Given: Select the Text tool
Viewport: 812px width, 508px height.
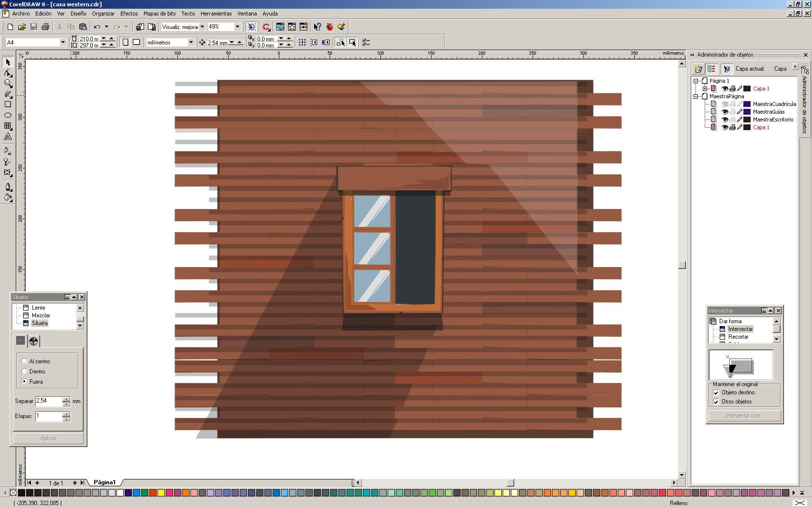Looking at the screenshot, I should 8,137.
